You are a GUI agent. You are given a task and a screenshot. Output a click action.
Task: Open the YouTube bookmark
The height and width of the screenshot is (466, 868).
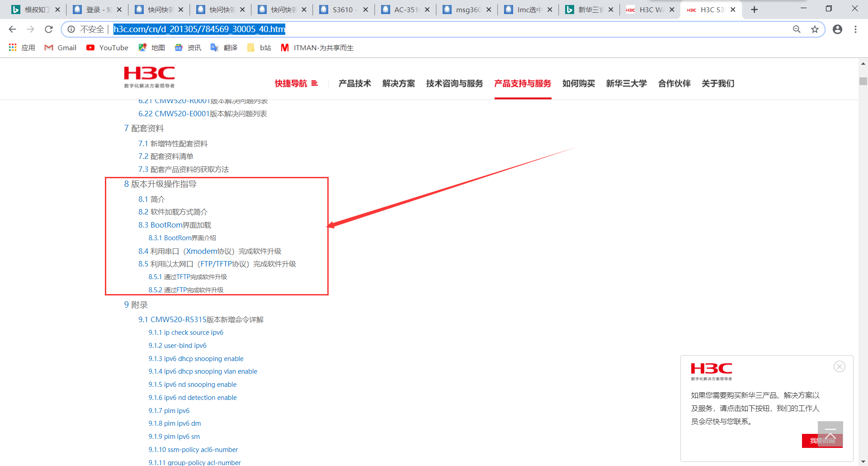[107, 48]
